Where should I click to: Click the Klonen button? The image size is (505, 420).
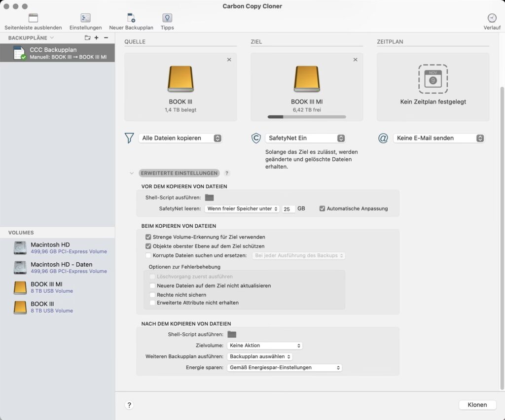477,405
